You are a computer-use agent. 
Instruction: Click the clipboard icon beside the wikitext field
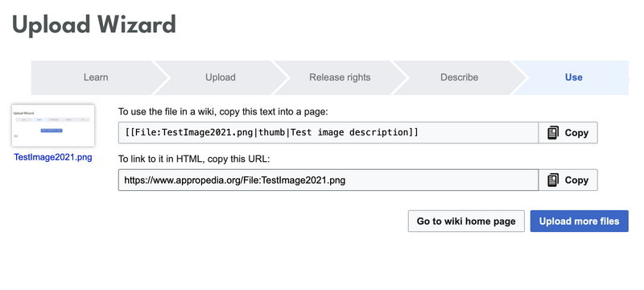coord(553,133)
